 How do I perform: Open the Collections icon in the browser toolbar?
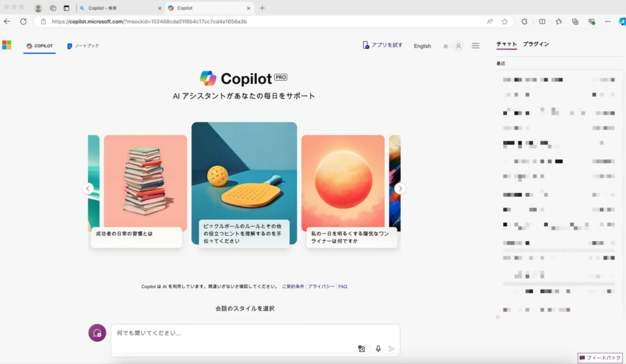(x=574, y=21)
